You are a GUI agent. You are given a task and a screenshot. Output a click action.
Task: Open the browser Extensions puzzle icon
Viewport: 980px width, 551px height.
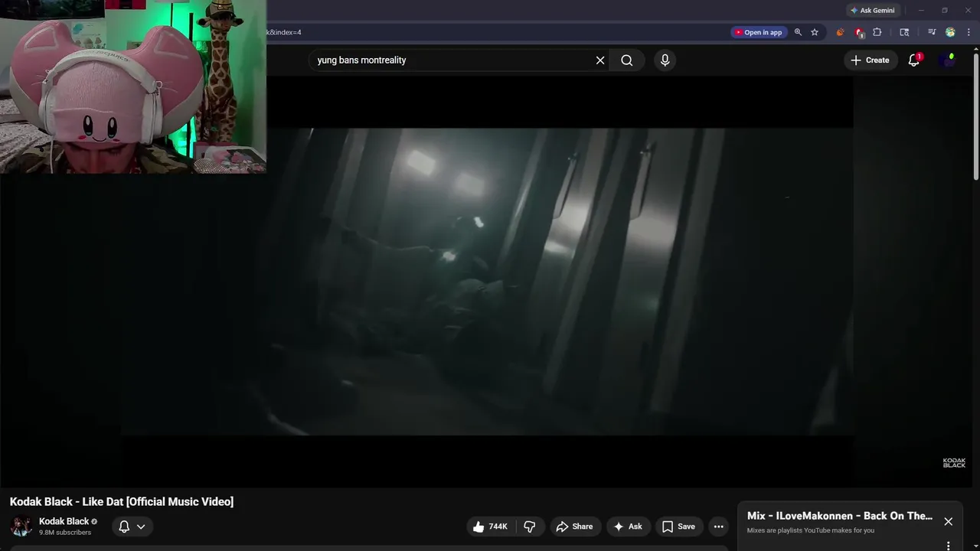coord(877,32)
